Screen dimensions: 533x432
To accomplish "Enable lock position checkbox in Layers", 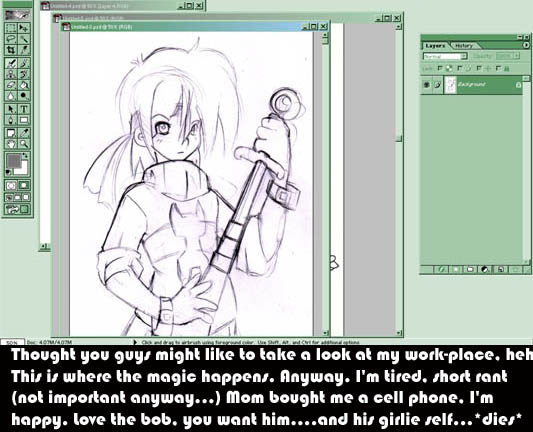I will coord(479,68).
